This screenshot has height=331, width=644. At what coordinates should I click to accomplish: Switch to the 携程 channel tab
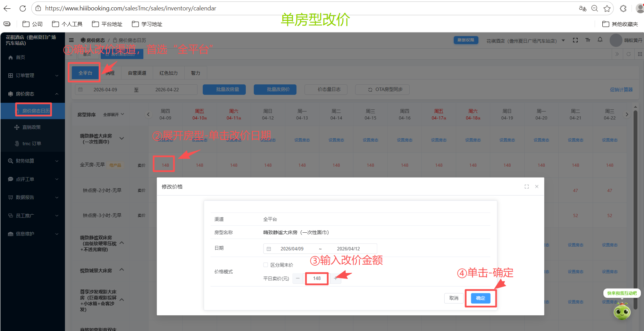tap(110, 73)
